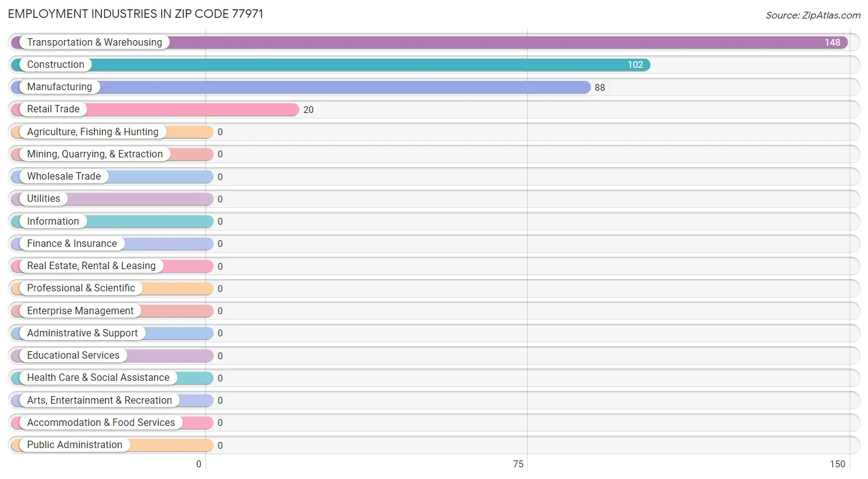The height and width of the screenshot is (479, 868).
Task: Click the value 20 beside Retail Trade bar
Action: [309, 110]
